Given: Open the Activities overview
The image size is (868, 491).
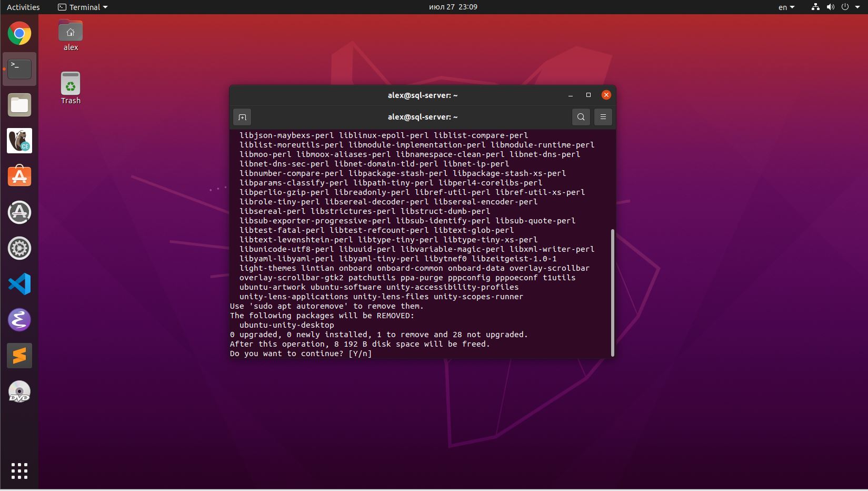Looking at the screenshot, I should tap(23, 7).
